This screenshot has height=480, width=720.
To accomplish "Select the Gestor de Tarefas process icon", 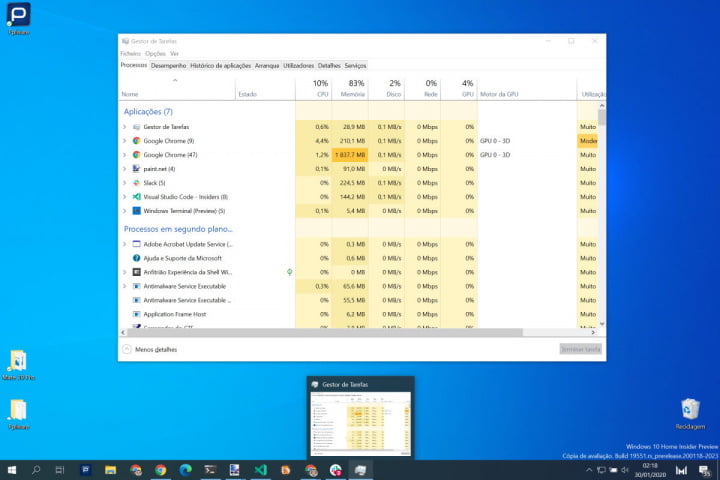I will [136, 127].
